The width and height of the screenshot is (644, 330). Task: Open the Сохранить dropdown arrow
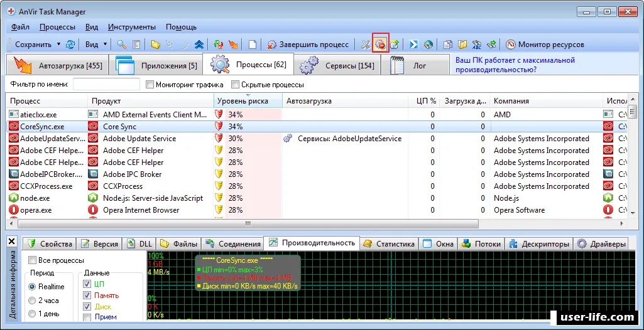(58, 45)
